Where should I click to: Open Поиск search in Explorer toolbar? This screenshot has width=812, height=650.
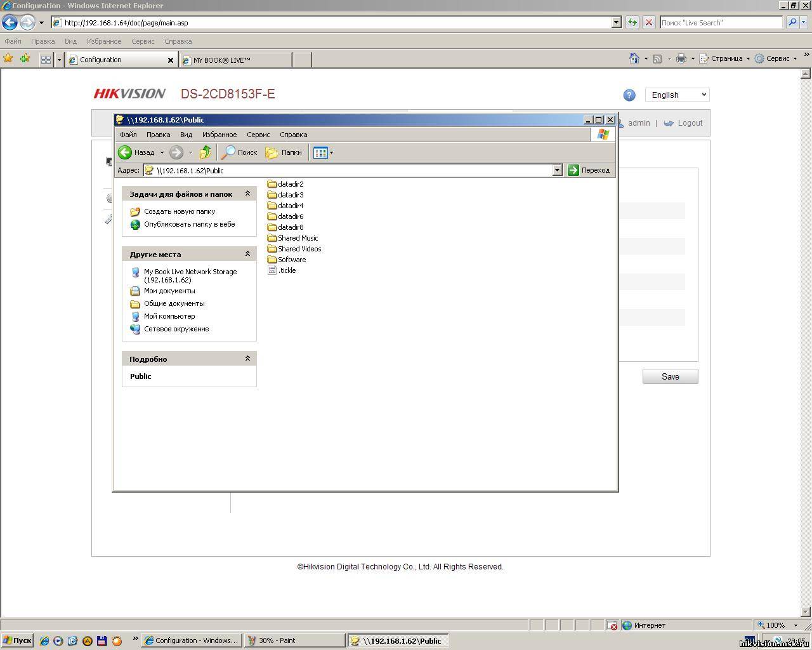click(239, 152)
